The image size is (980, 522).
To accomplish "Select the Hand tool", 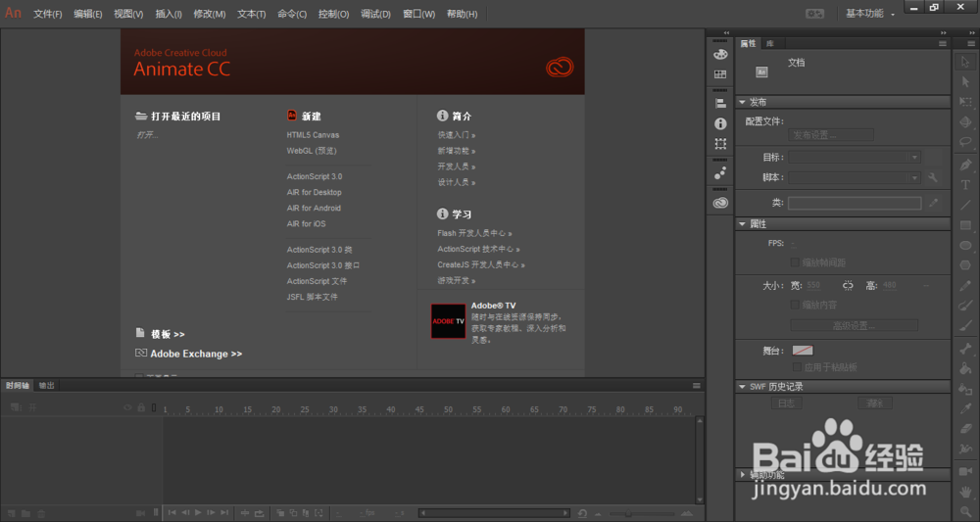I will point(965,492).
